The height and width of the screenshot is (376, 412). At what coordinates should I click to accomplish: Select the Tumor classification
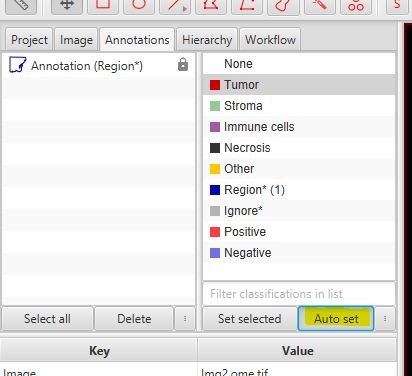click(299, 85)
